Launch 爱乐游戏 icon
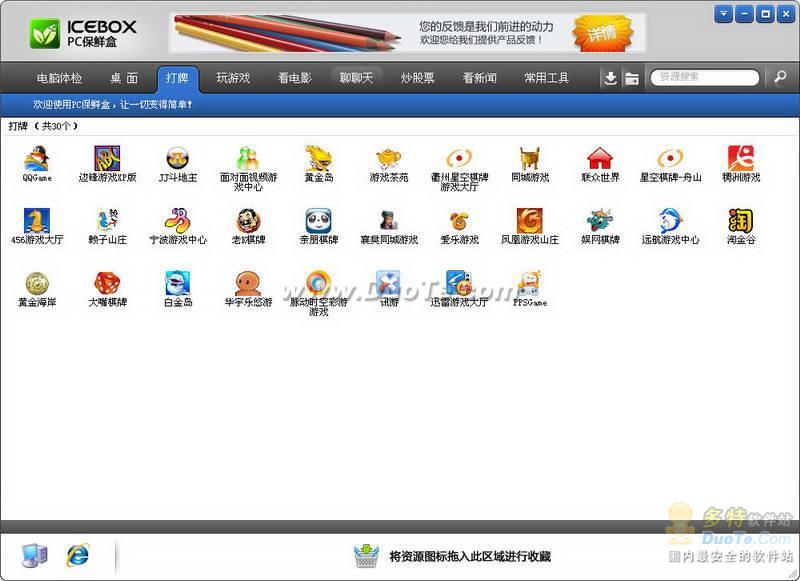 coord(459,221)
